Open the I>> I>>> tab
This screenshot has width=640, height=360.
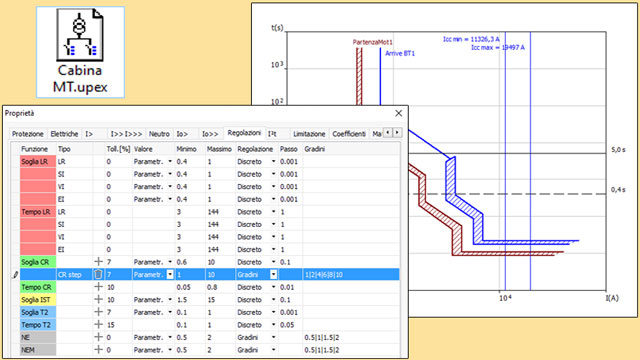pyautogui.click(x=127, y=134)
